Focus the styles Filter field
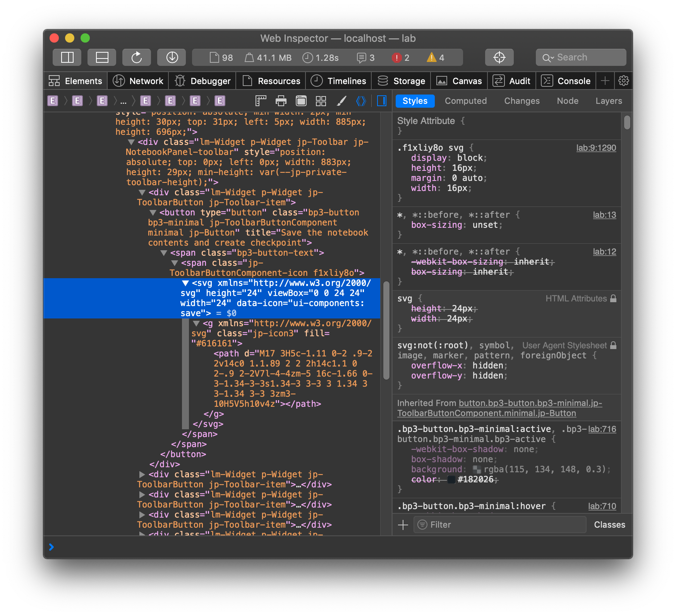Image resolution: width=676 pixels, height=616 pixels. [500, 525]
